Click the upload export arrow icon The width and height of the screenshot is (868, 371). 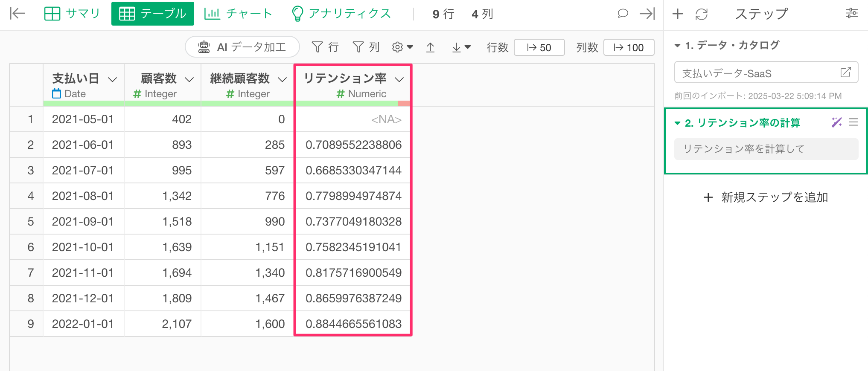pyautogui.click(x=430, y=47)
